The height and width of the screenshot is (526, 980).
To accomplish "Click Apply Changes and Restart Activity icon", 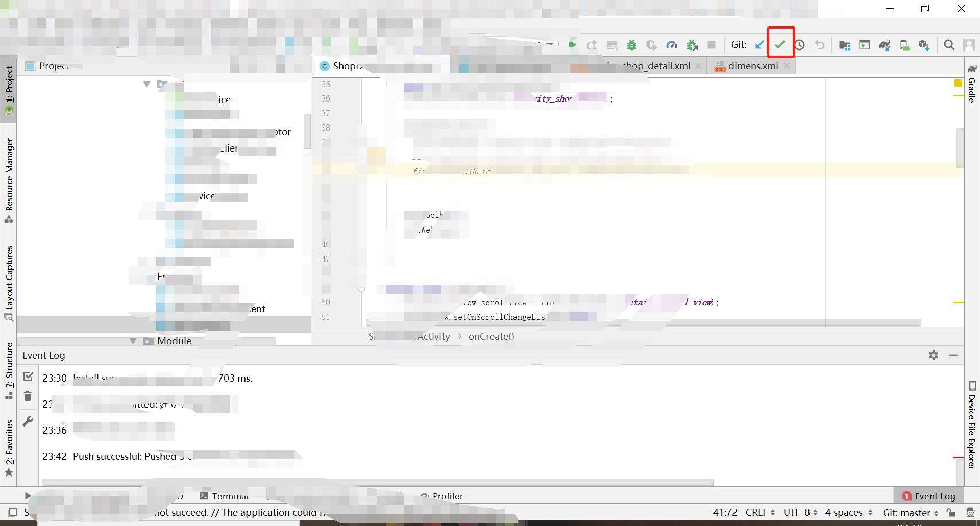I will point(592,45).
